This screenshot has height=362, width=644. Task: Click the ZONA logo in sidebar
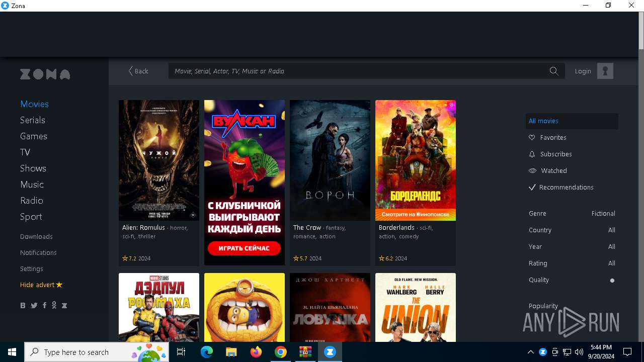[45, 74]
